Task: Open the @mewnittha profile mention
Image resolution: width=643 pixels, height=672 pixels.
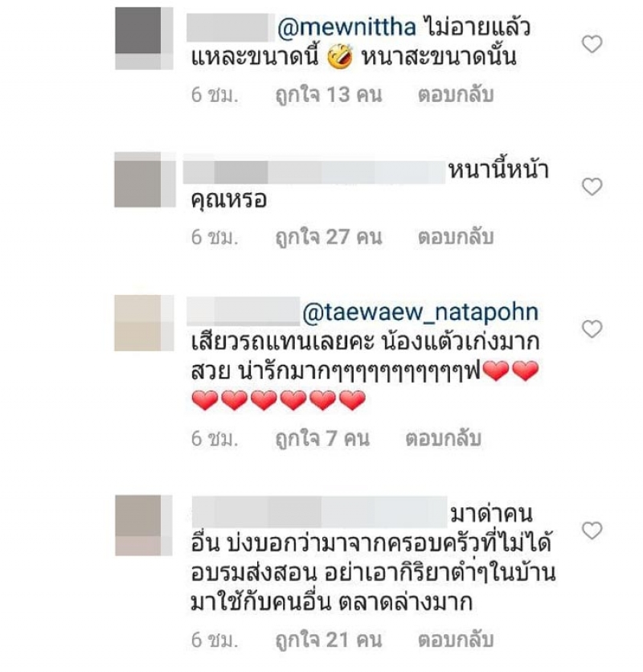Action: pyautogui.click(x=346, y=28)
